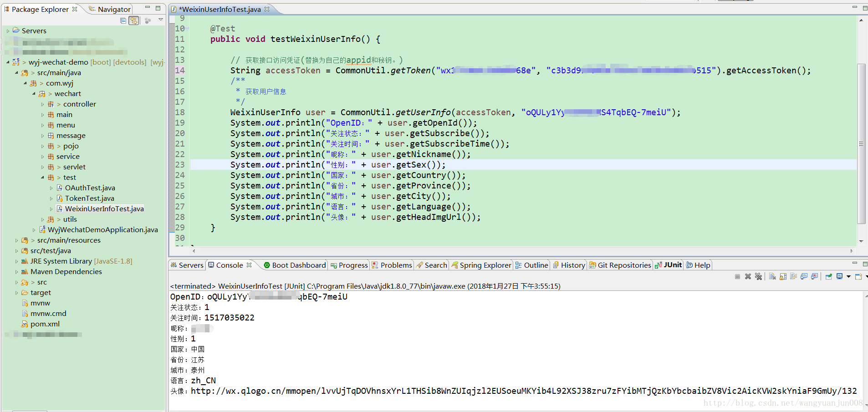
Task: Select mvnw.cmd file
Action: click(x=48, y=313)
